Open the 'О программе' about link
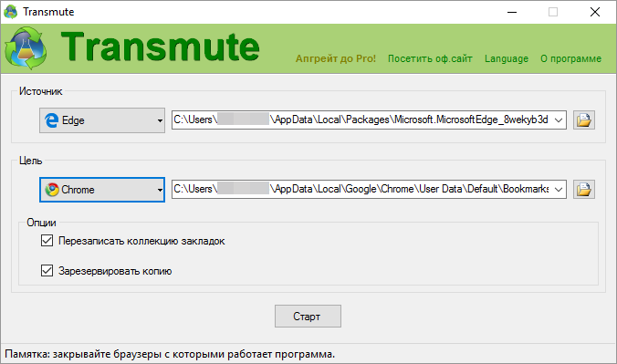 pyautogui.click(x=570, y=58)
